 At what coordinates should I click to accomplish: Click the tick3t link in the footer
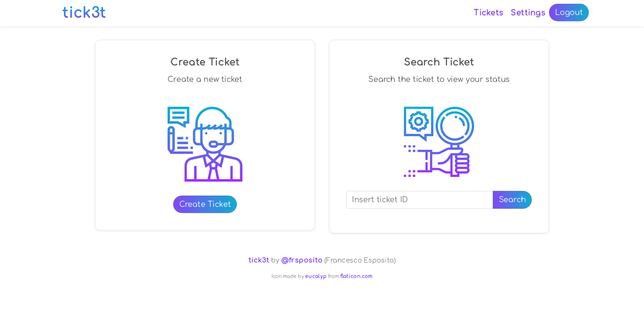259,260
